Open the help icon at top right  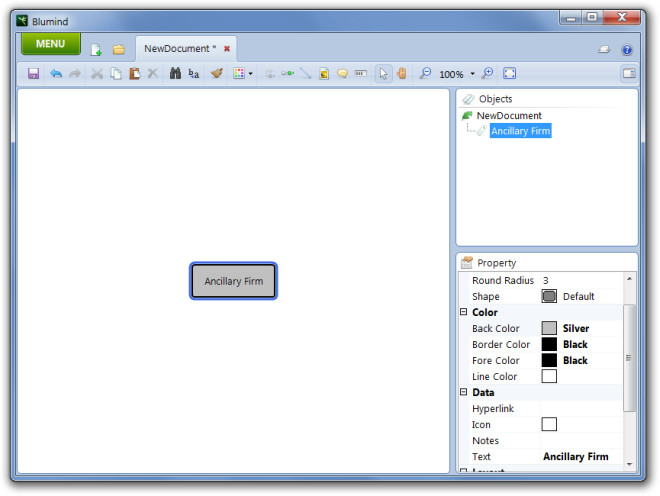click(627, 50)
